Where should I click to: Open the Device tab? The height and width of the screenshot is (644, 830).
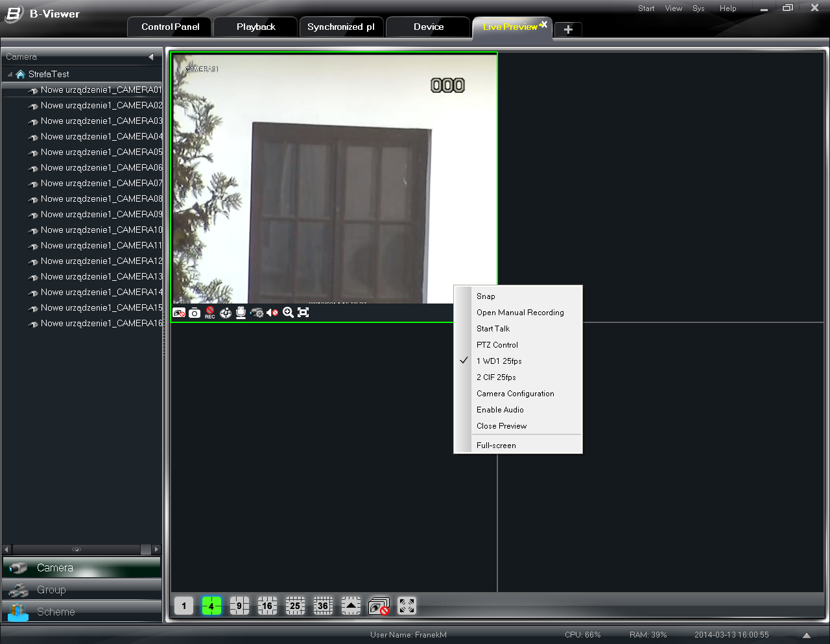(429, 27)
